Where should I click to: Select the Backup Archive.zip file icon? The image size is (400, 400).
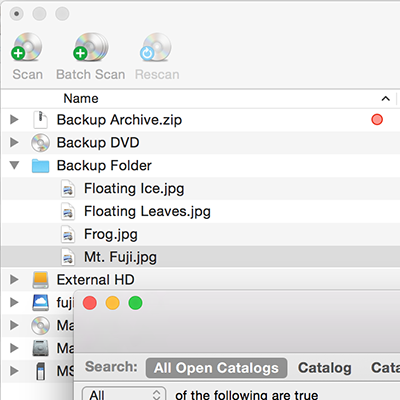(40, 120)
